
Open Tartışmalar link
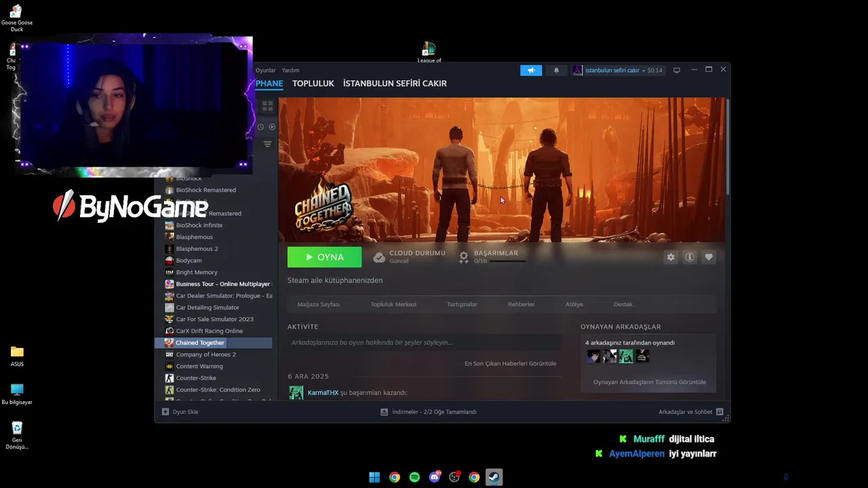pos(462,304)
